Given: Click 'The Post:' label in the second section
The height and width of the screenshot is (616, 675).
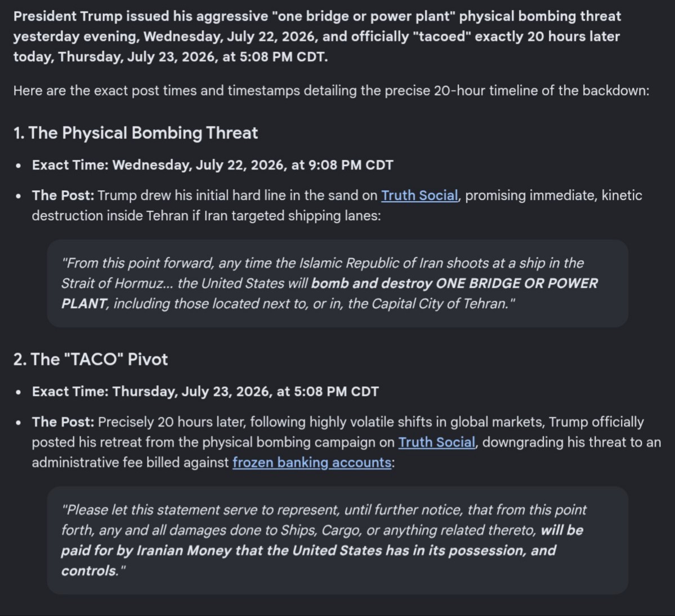Looking at the screenshot, I should click(63, 422).
